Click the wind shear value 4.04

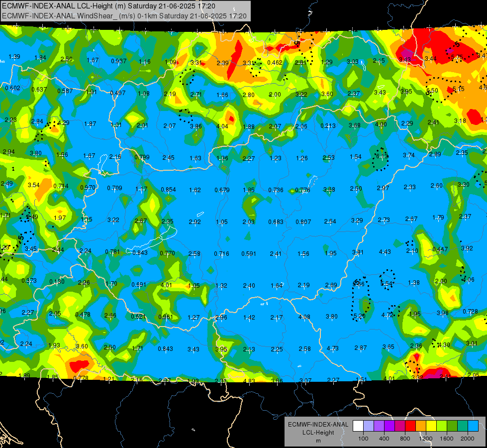pos(222,126)
